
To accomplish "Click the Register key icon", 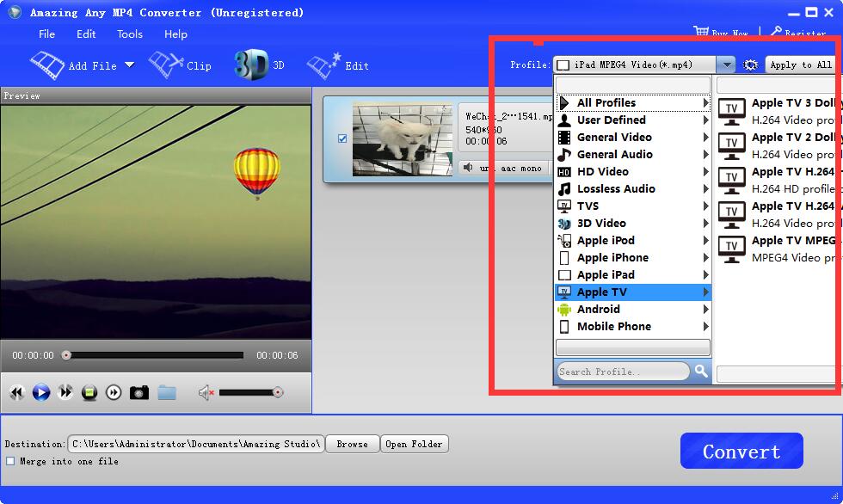I will [776, 31].
